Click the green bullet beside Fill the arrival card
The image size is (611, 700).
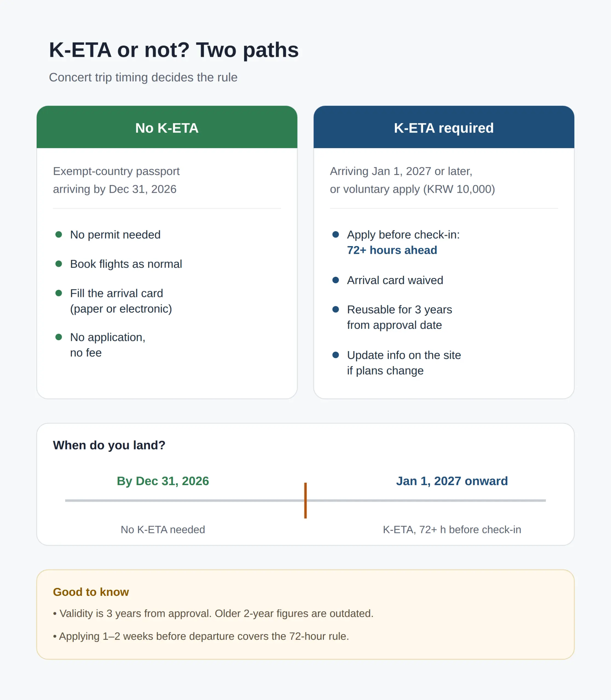59,293
